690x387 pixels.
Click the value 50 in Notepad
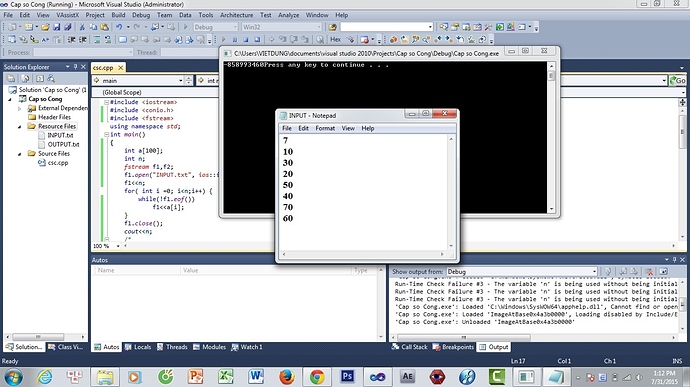coord(288,185)
